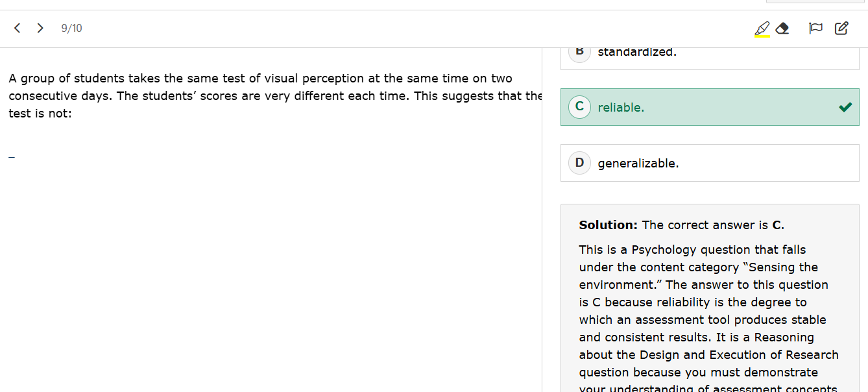Select the eraser tool

point(782,29)
